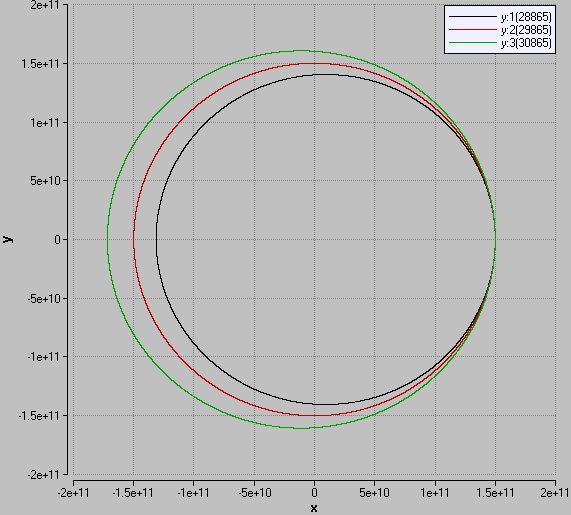
Task: Click the top of the black orbit curve
Action: 326,74
